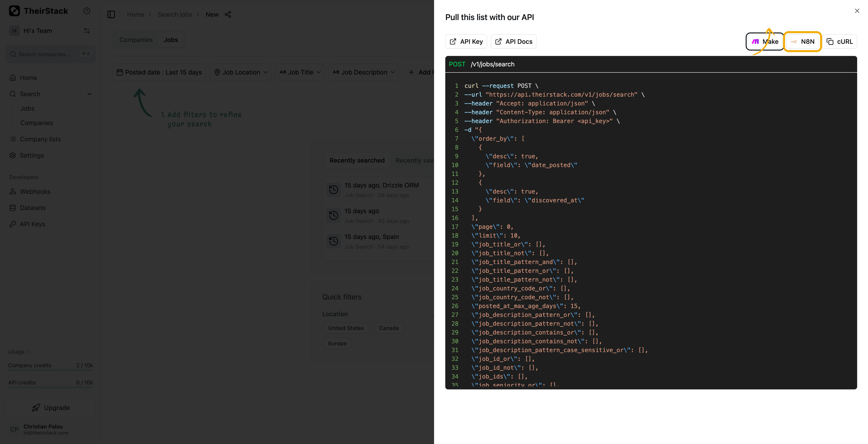
Task: Select the Recently searched tab
Action: click(357, 160)
